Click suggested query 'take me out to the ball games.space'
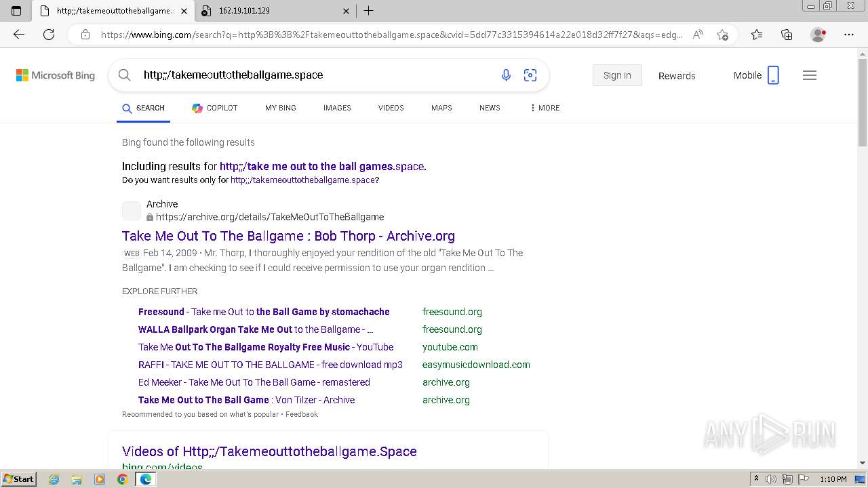 pyautogui.click(x=322, y=166)
